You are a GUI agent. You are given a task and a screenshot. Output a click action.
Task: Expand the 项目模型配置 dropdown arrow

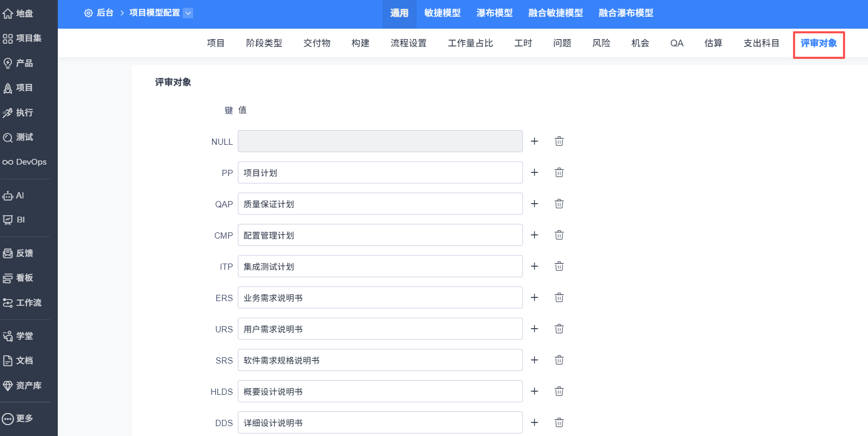point(188,13)
